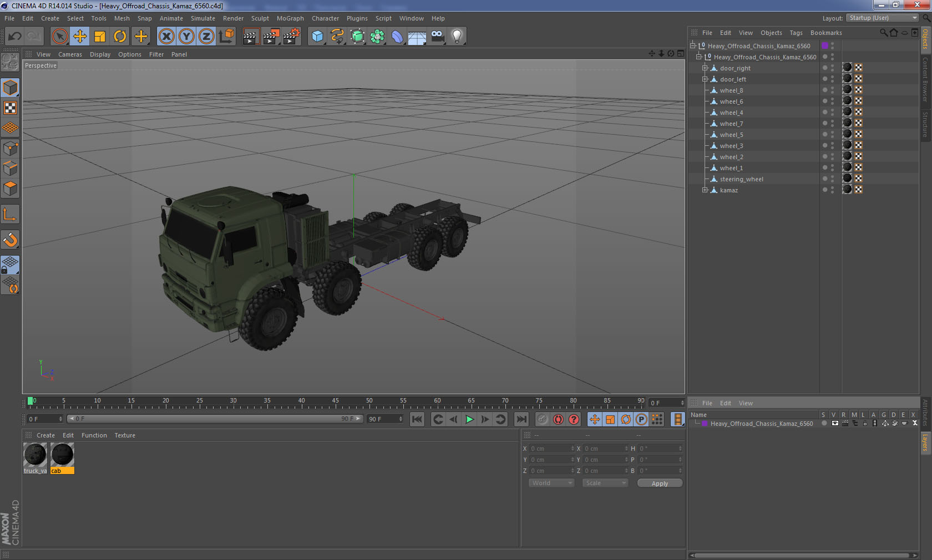Open the deformer objects icon
This screenshot has width=932, height=560.
click(x=397, y=37)
